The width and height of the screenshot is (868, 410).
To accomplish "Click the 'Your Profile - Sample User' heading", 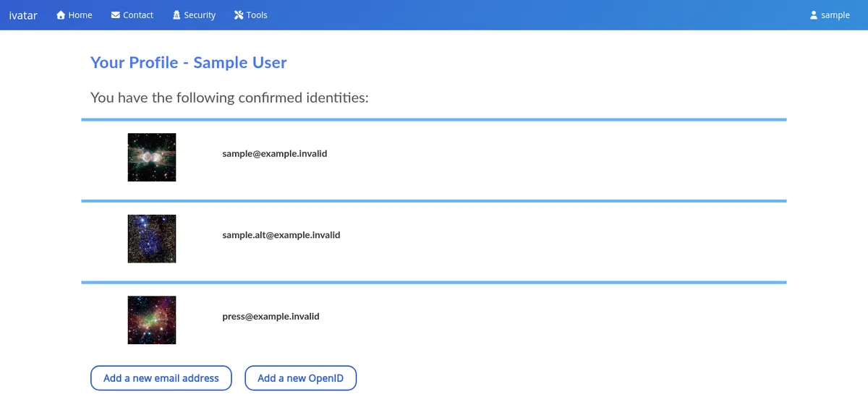I will tap(189, 63).
